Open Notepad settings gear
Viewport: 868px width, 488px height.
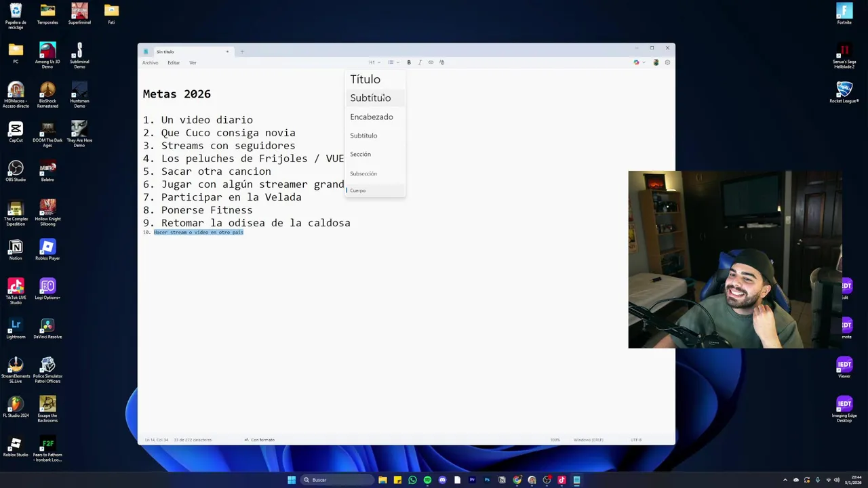tap(667, 62)
